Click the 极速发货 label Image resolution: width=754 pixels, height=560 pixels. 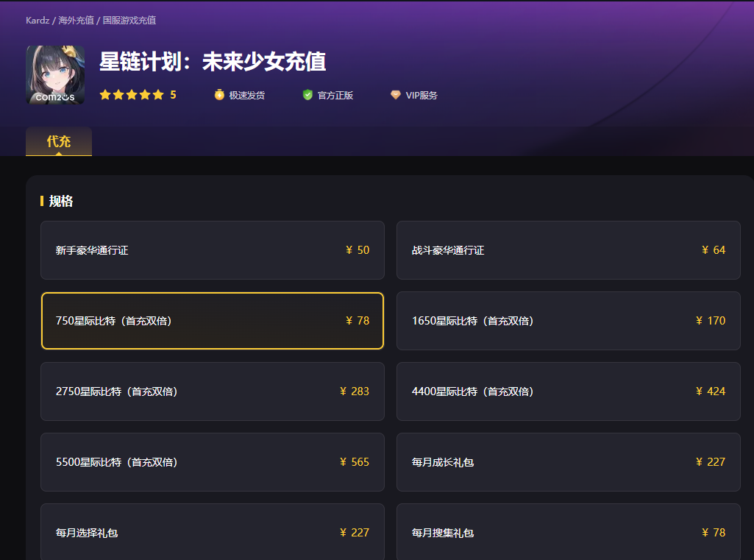click(x=246, y=95)
